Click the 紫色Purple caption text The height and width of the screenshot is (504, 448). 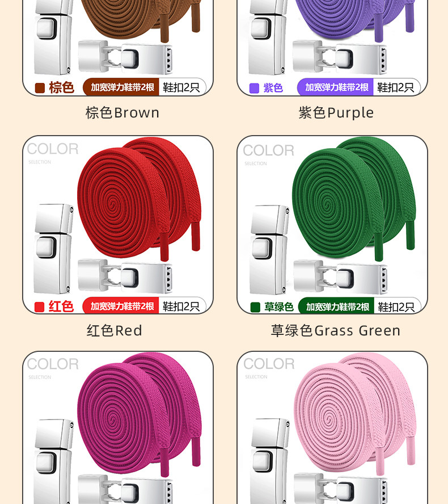[x=336, y=113]
